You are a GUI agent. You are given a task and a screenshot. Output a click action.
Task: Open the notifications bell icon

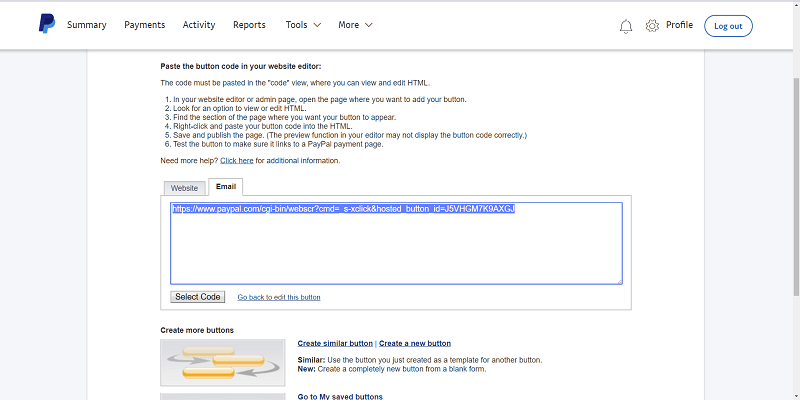(x=626, y=26)
